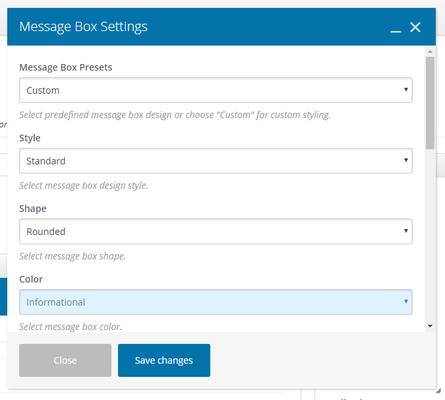This screenshot has width=445, height=400.
Task: Click the vertical scrollbar thumb
Action: 430,103
